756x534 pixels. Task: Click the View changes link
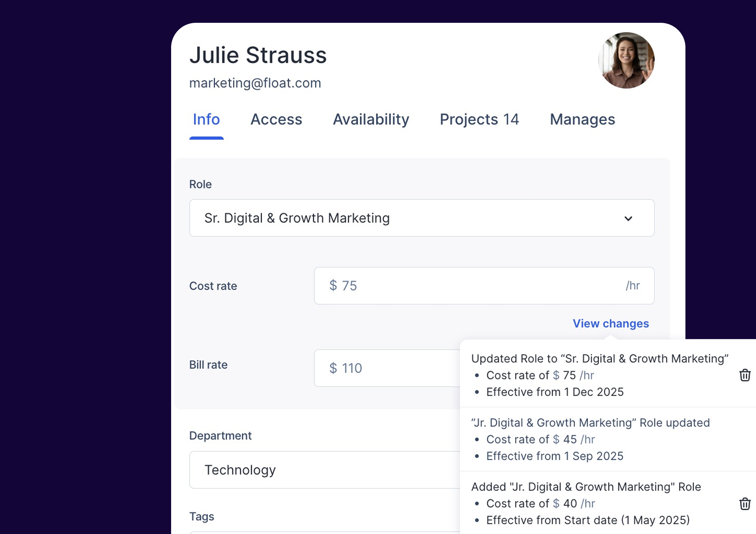click(x=610, y=324)
